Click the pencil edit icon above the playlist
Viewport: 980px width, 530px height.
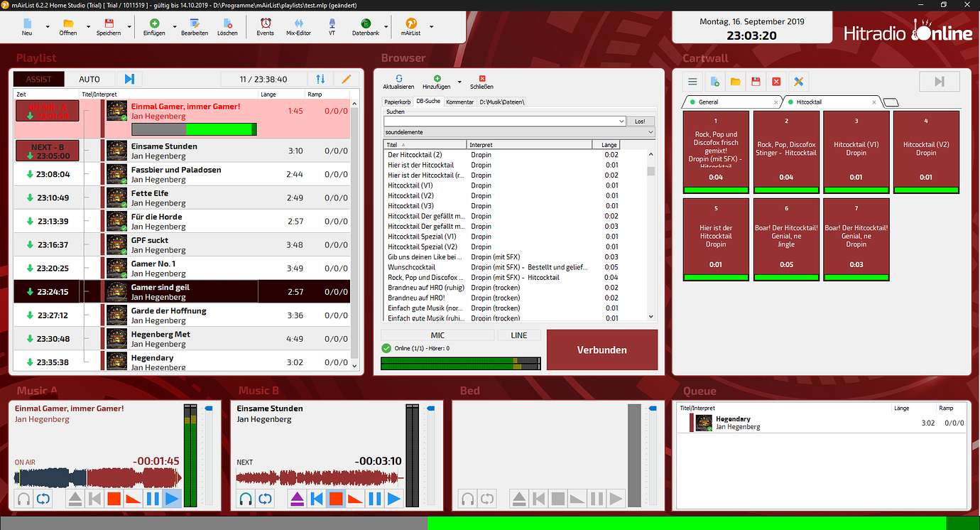pyautogui.click(x=346, y=79)
